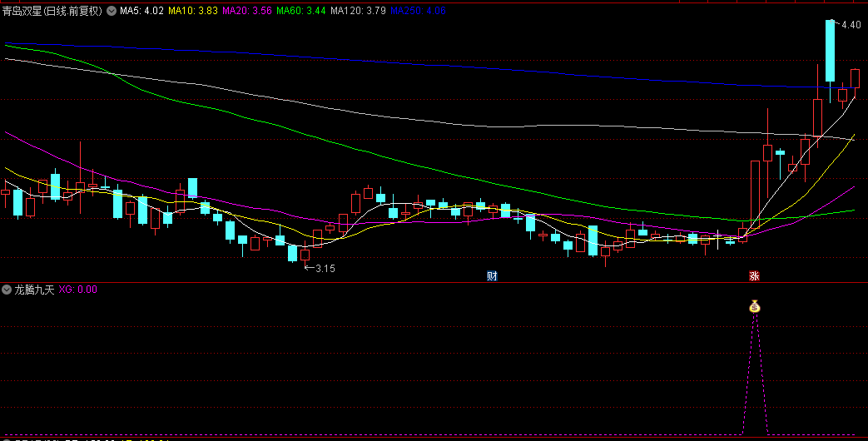Click the money bag signal icon
The image size is (868, 441).
point(755,306)
